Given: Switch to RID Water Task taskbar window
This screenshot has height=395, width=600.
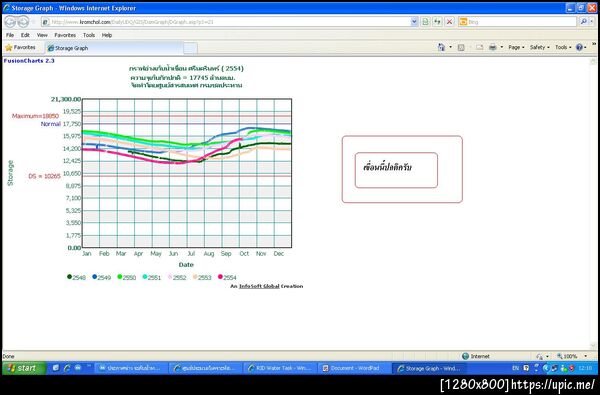Looking at the screenshot, I should point(279,368).
